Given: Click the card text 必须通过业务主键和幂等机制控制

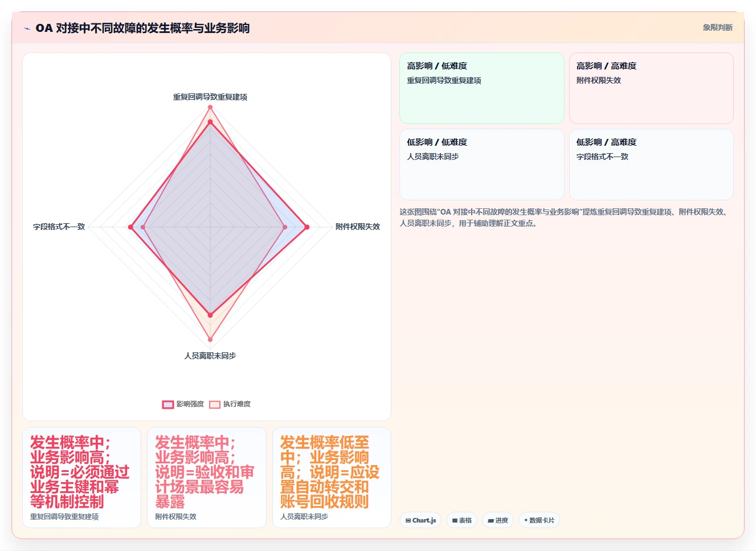Looking at the screenshot, I should tap(80, 487).
